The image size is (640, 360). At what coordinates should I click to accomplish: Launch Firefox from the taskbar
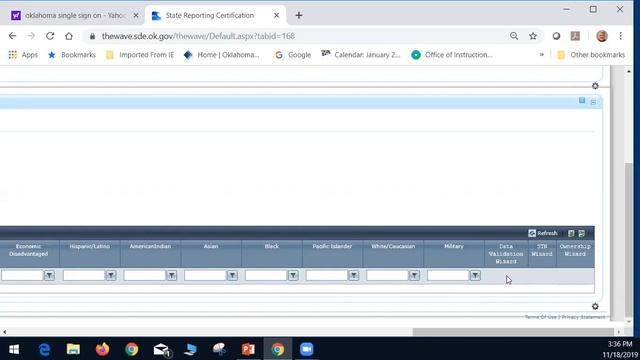(102, 349)
